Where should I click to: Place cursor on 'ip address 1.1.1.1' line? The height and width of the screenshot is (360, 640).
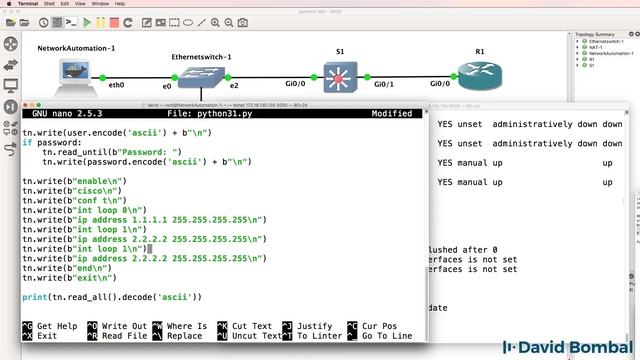(144, 220)
